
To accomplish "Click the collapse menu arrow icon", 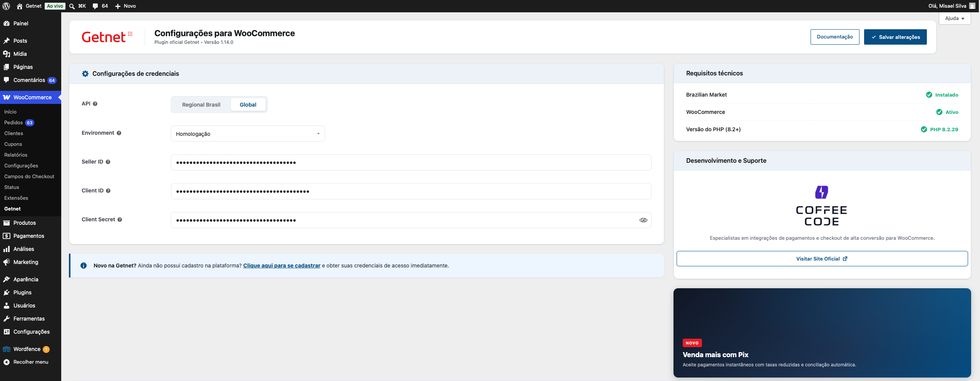I will (x=7, y=362).
